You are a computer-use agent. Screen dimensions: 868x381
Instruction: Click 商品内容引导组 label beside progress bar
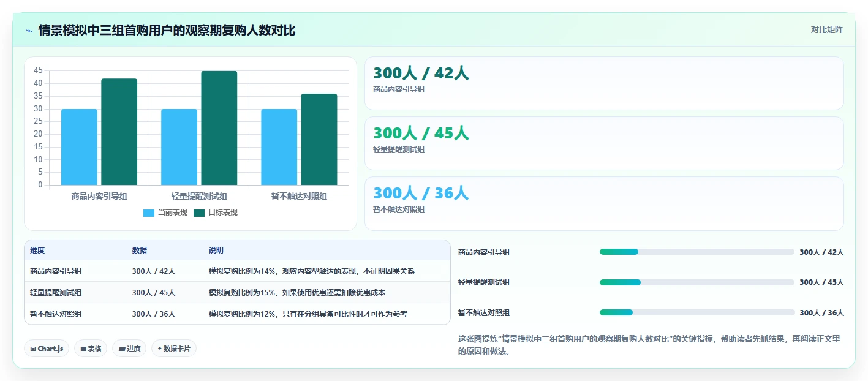tap(484, 252)
